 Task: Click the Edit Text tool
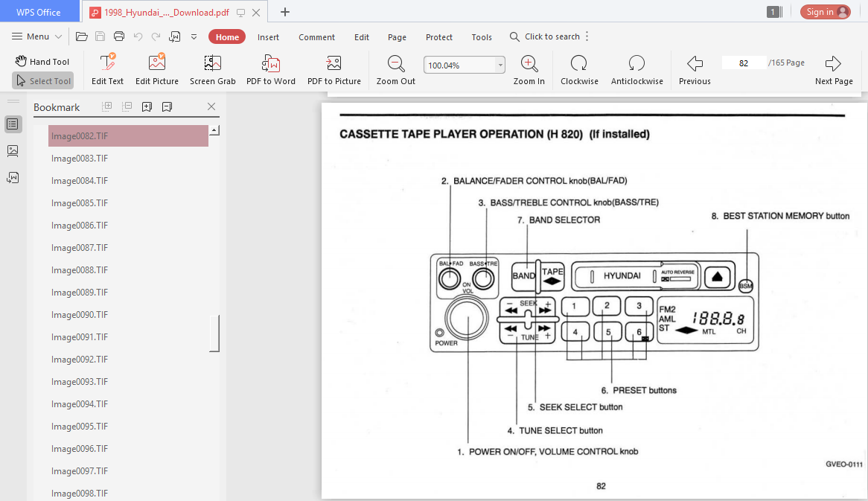tap(107, 69)
